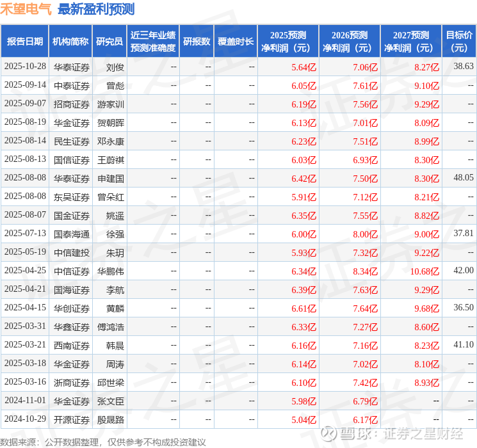This screenshot has height=448, width=477.
Task: Click the 研报数 column header
Action: click(197, 42)
